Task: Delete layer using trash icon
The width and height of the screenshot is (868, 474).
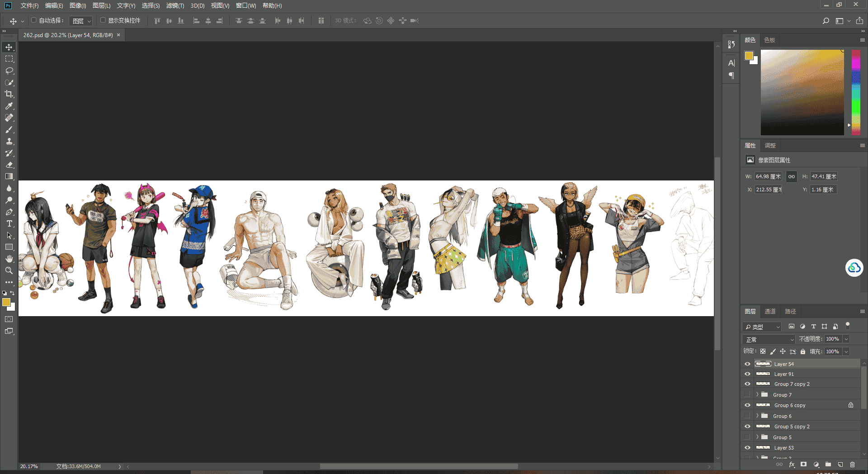Action: coord(852,465)
